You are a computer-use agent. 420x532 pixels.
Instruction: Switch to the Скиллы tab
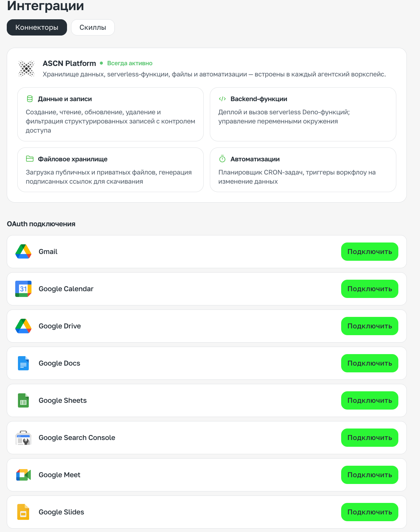coord(93,27)
